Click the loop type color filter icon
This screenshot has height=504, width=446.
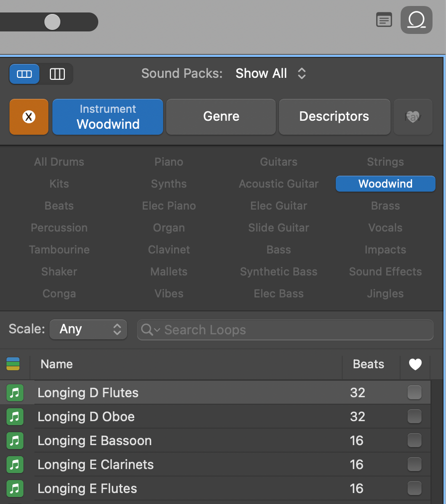[13, 364]
